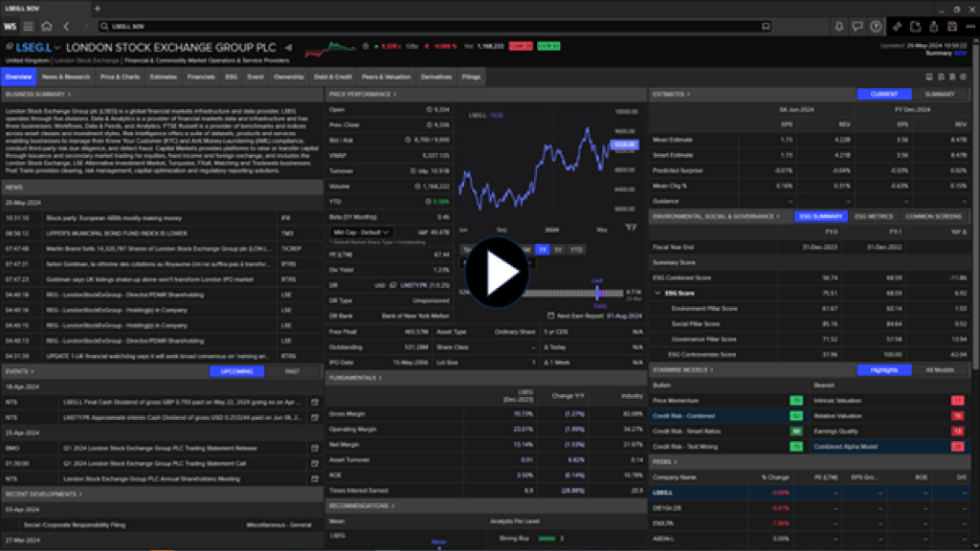Click the Next Earn Report date link

pos(623,316)
